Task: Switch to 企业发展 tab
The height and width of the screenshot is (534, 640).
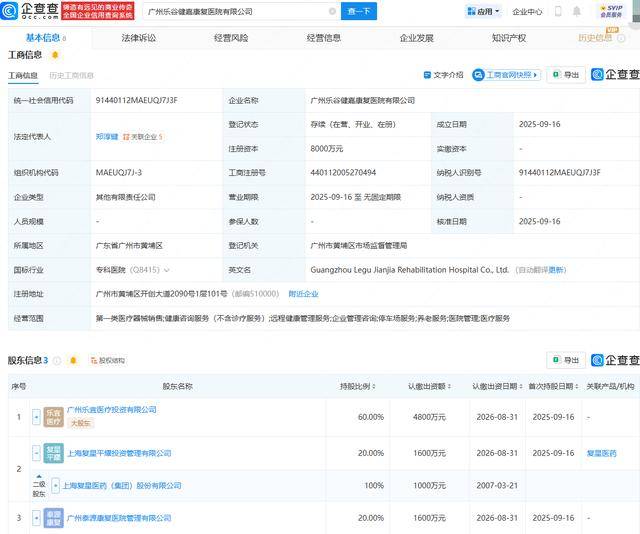Action: tap(416, 38)
